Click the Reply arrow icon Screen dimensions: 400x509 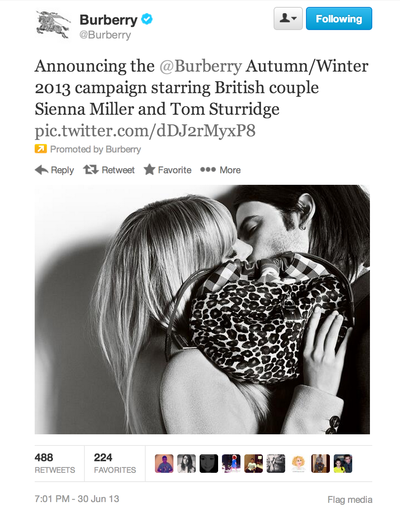tap(42, 170)
